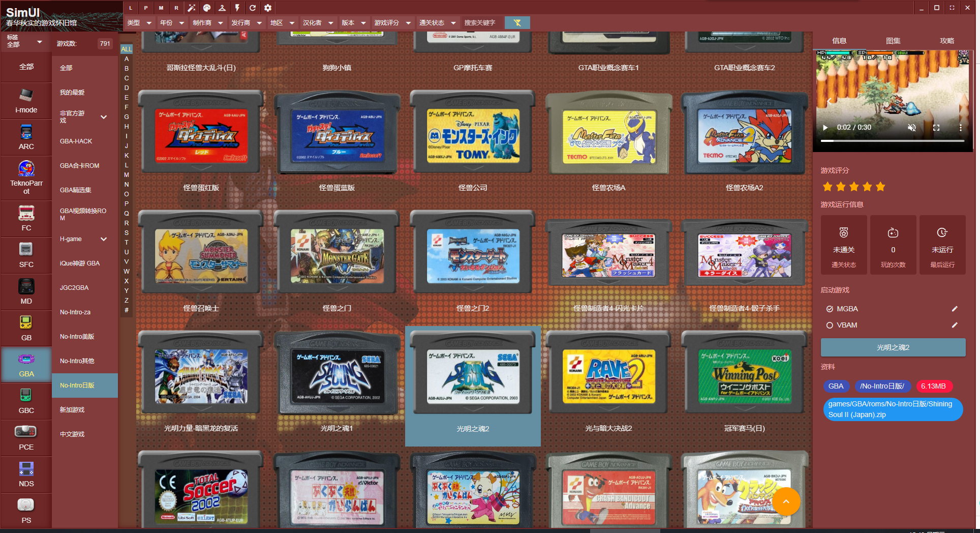Image resolution: width=980 pixels, height=533 pixels.
Task: Click the L toolbar button
Action: (131, 8)
